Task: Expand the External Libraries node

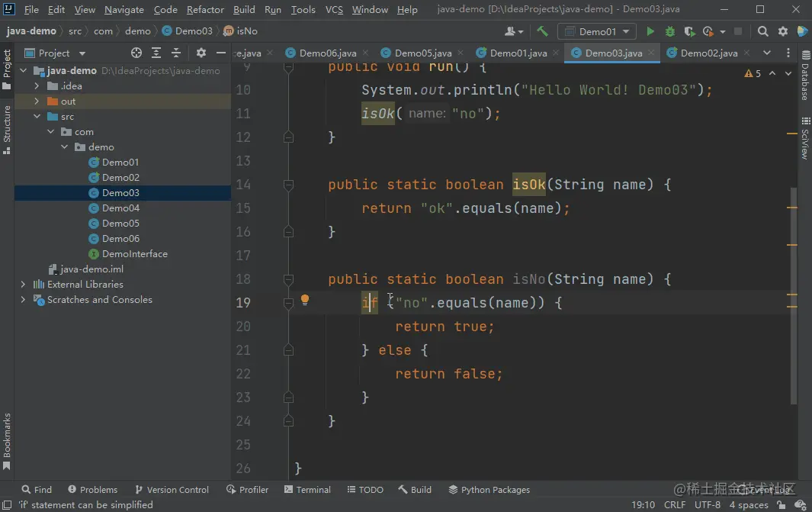Action: pos(23,284)
